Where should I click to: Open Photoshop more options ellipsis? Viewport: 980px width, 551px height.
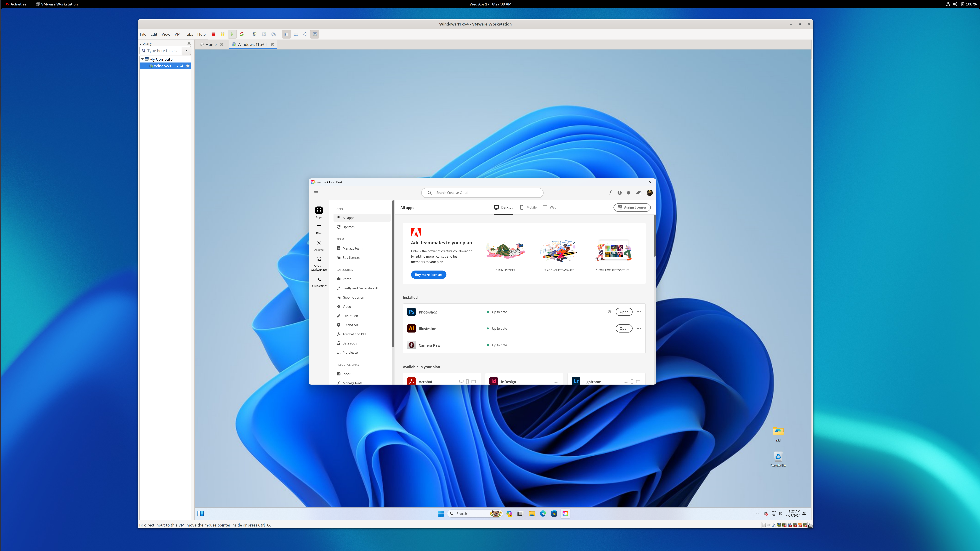[639, 312]
